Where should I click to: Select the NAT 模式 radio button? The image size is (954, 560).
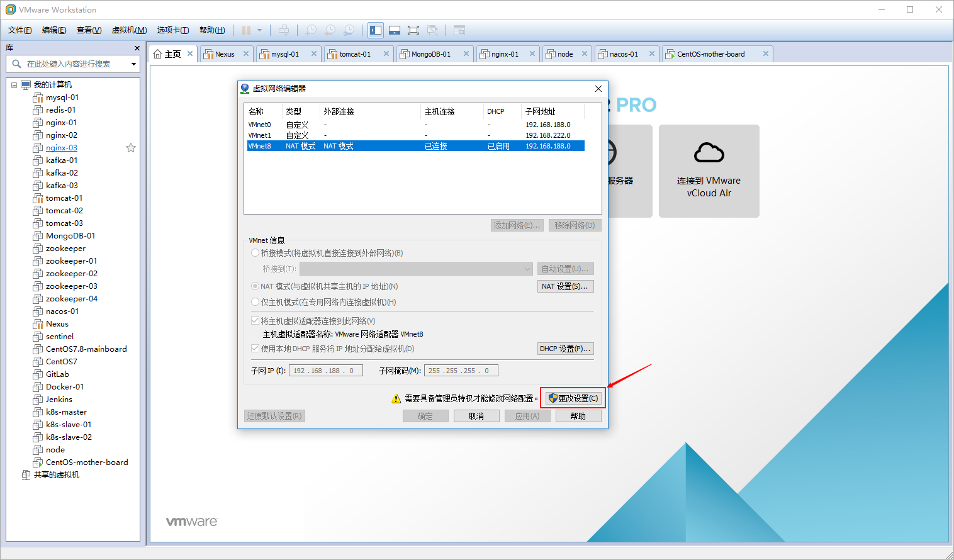point(255,286)
